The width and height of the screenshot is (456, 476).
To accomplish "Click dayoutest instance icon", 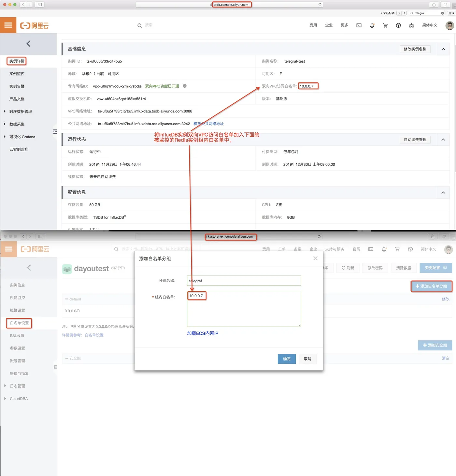I will 67,269.
